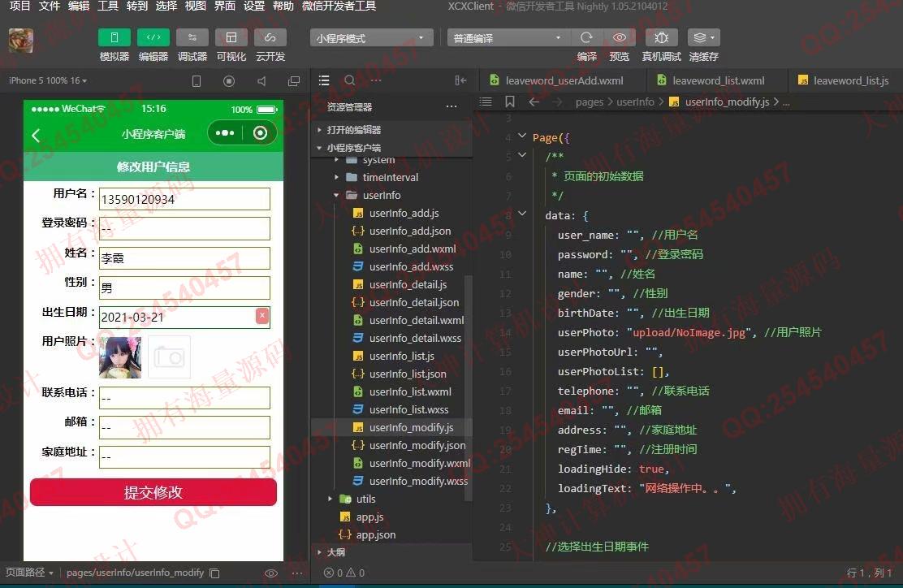903x588 pixels.
Task: Open the compile mode dropdown
Action: pyautogui.click(x=508, y=38)
